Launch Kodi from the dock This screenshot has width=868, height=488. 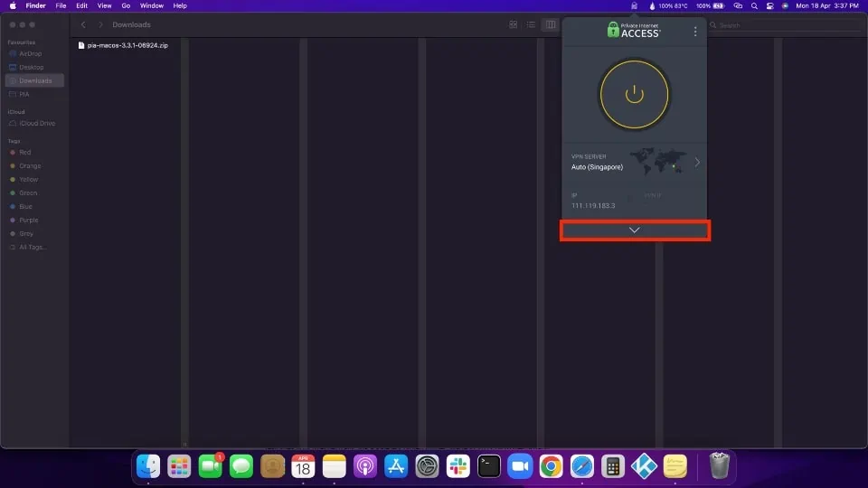click(643, 466)
